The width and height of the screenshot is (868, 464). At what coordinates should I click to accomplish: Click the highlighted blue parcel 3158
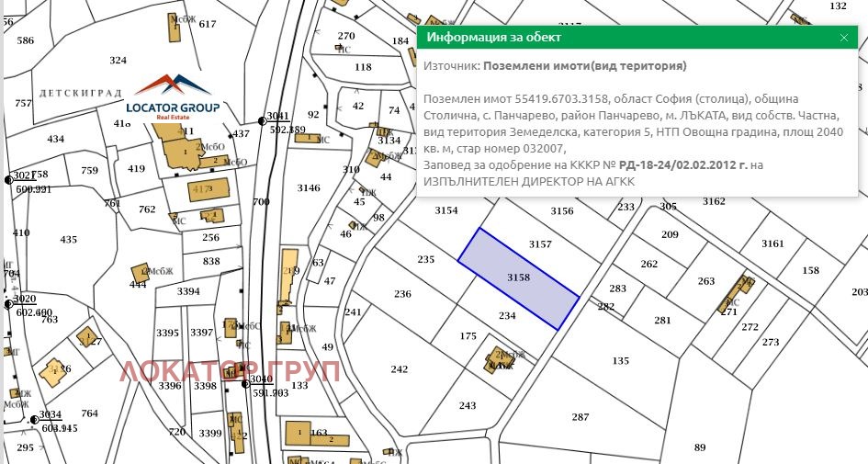518,277
